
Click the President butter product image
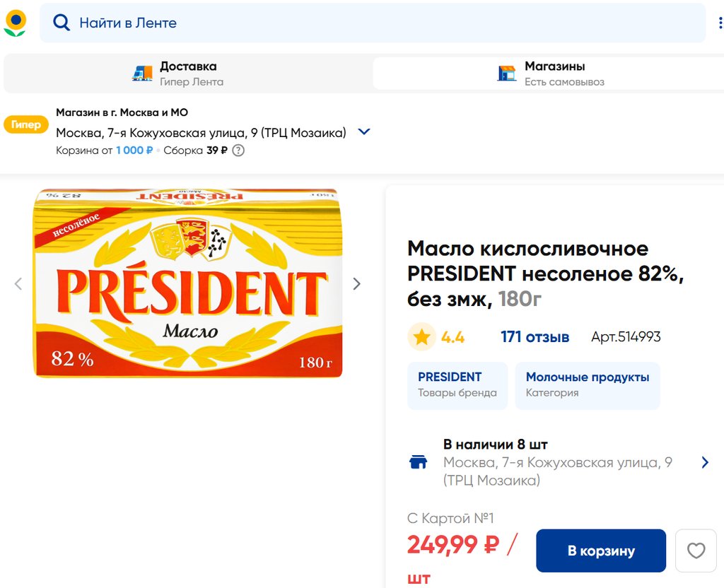(188, 283)
